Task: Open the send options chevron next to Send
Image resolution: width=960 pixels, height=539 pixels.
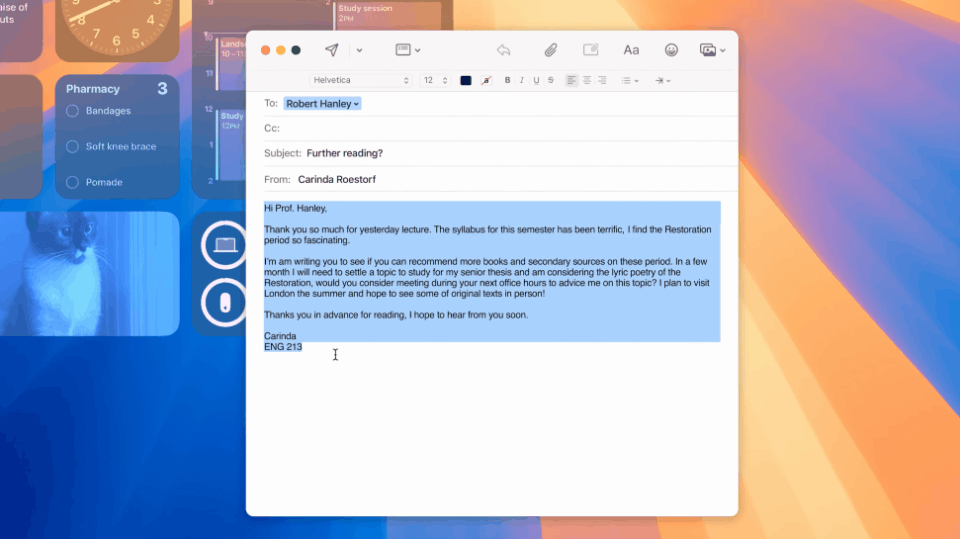Action: [359, 50]
